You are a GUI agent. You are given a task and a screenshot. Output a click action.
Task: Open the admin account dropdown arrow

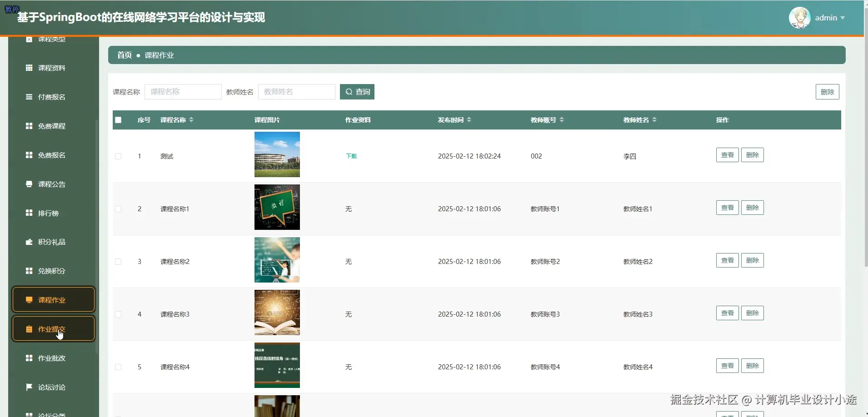pyautogui.click(x=843, y=18)
